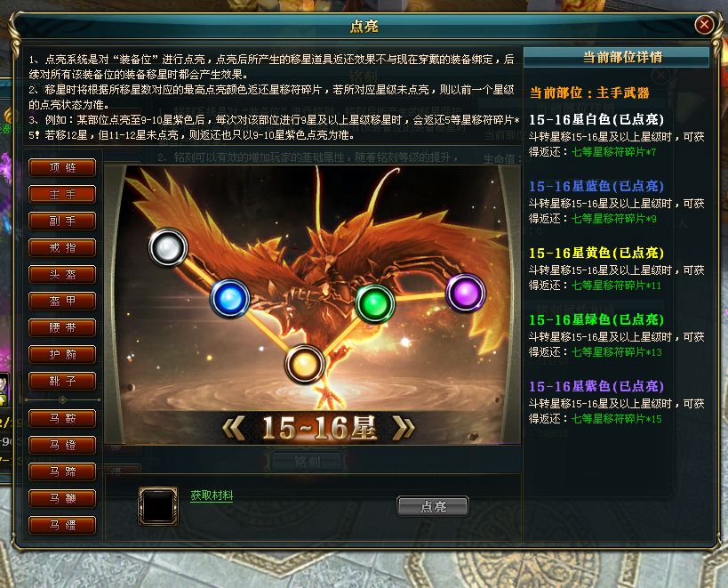Select the 项链 equipment tab
Viewport: 728px width, 588px height.
62,167
